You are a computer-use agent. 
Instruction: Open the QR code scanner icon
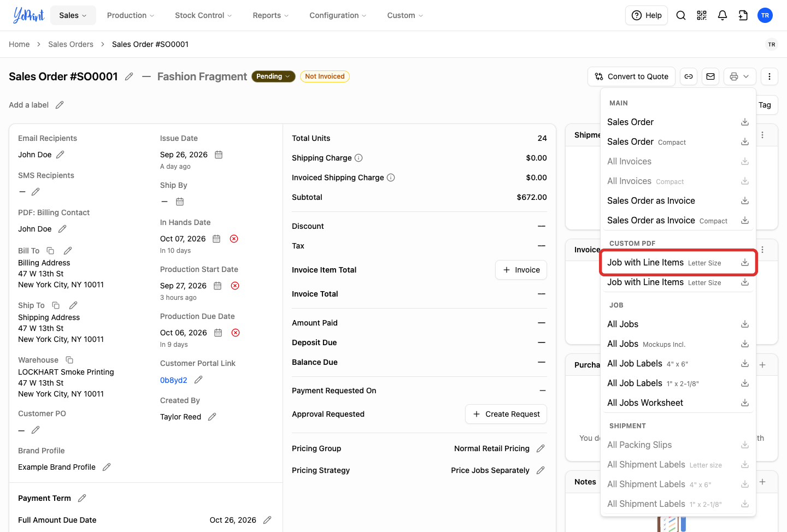pyautogui.click(x=702, y=15)
